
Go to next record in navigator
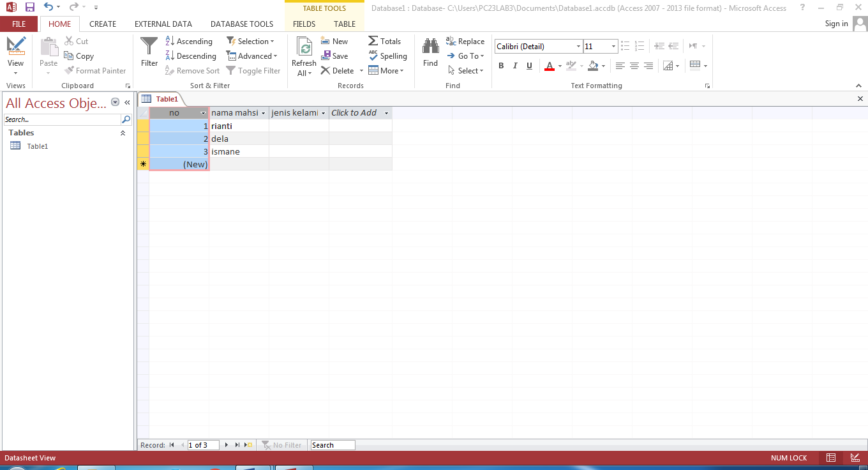pos(226,445)
